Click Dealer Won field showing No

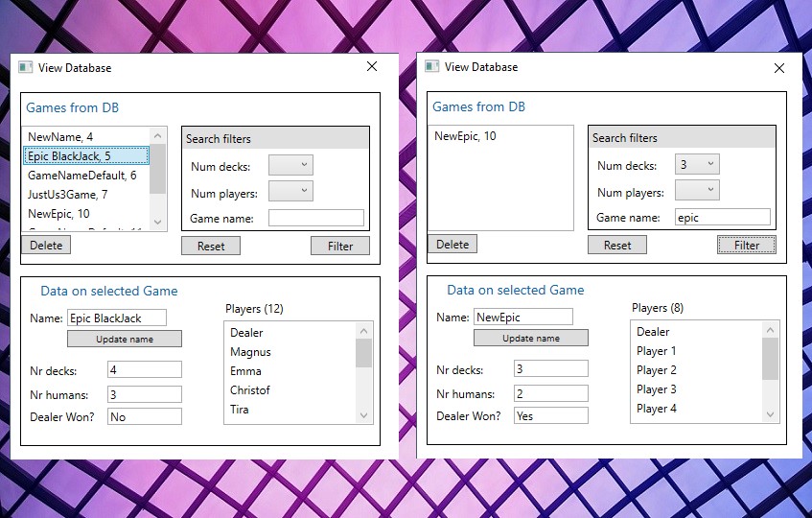pyautogui.click(x=145, y=416)
